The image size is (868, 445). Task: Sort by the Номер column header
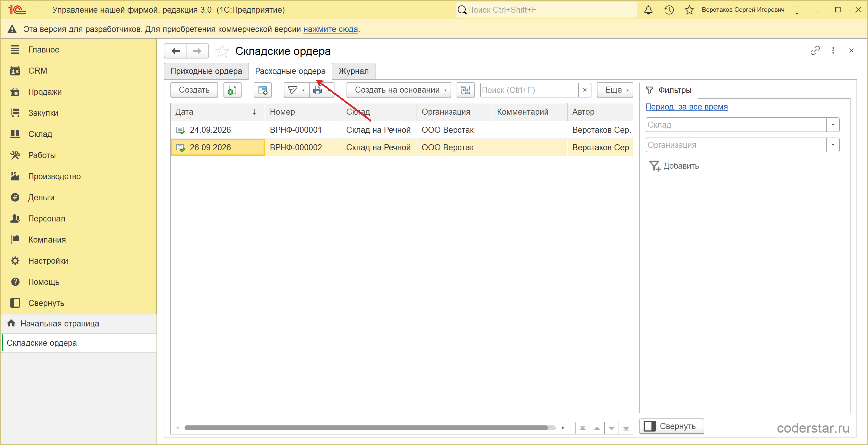(303, 112)
